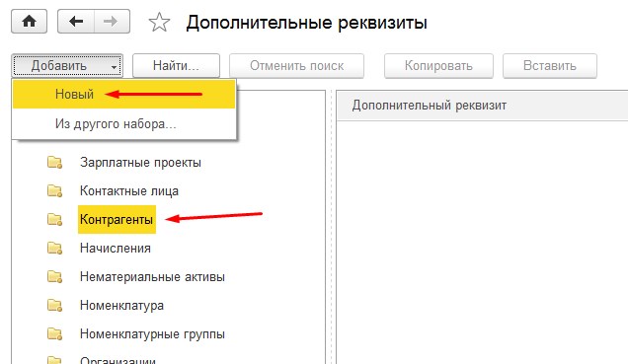This screenshot has height=364, width=628.
Task: Select the Нематериальные активы set
Action: coord(152,276)
